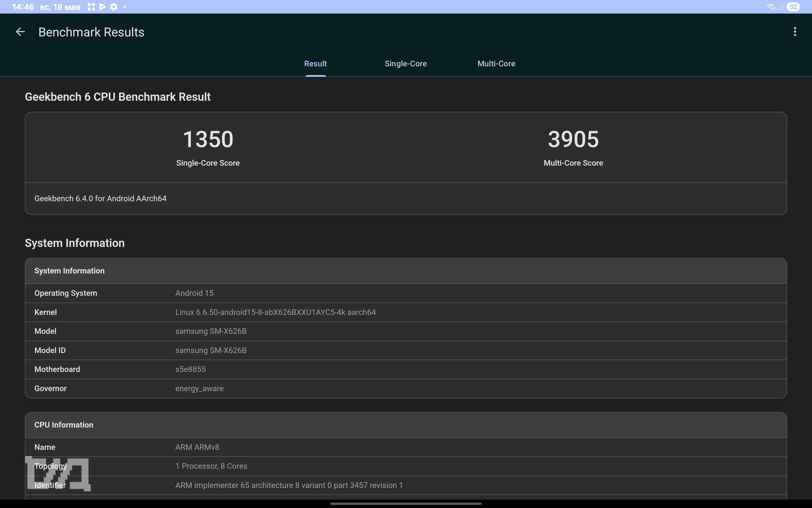The image size is (812, 508).
Task: Tap 'Geekbench 6.4.0 for Android AArch64'
Action: click(x=100, y=198)
